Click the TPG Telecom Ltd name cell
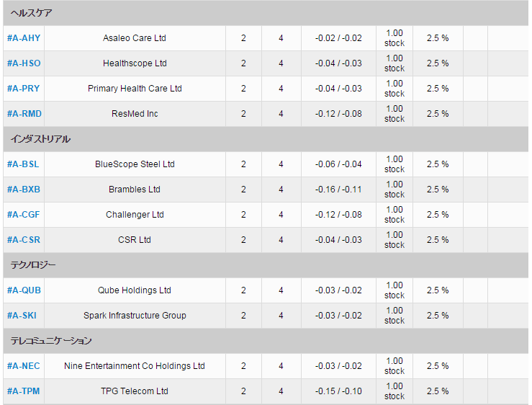This screenshot has width=532, height=405. pos(135,391)
